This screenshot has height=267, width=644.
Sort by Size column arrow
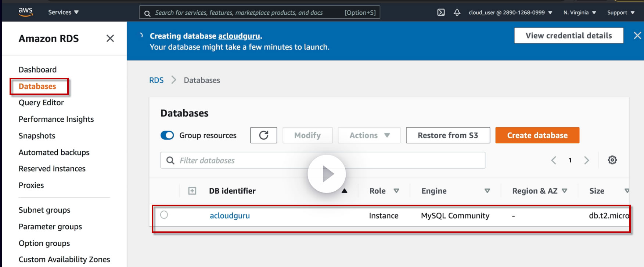(x=627, y=191)
